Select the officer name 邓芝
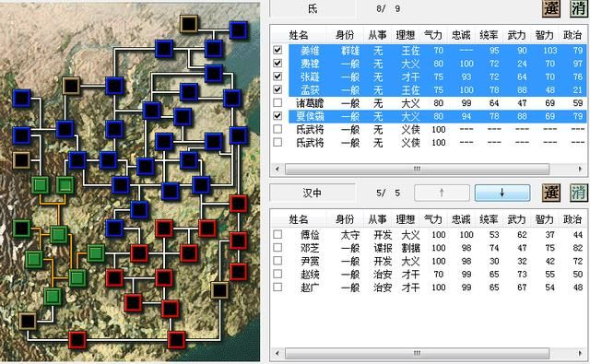The width and height of the screenshot is (590, 364). tap(310, 248)
